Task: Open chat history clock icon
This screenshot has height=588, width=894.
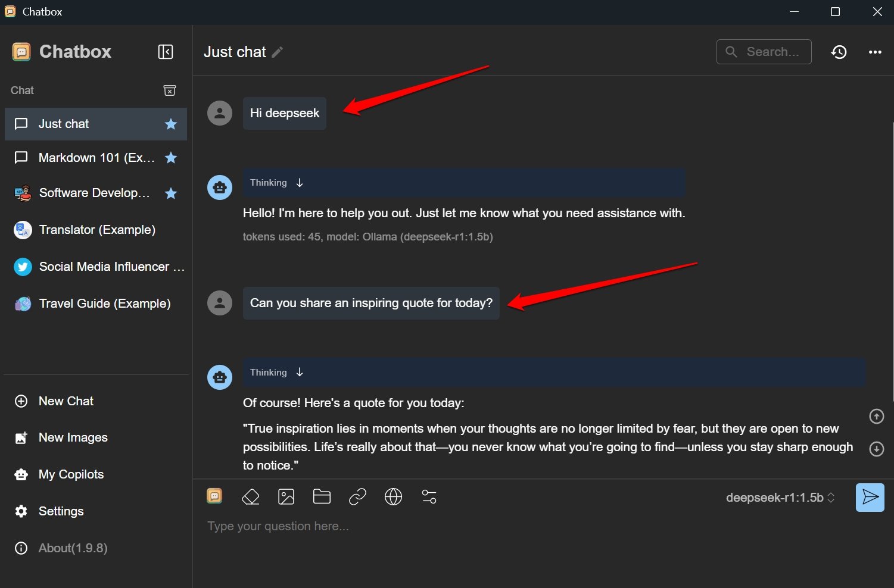Action: (x=839, y=52)
